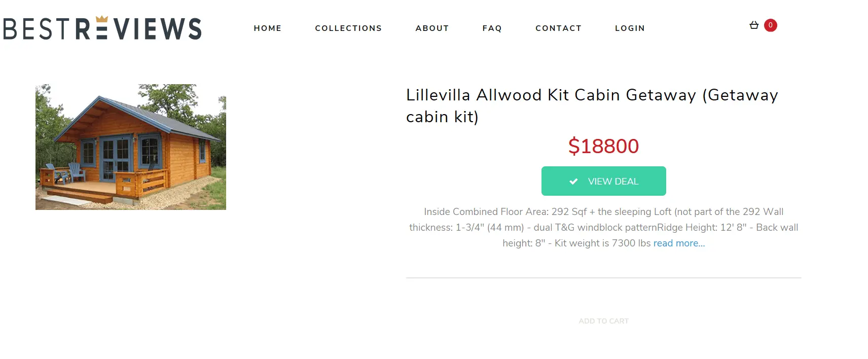
Task: Click the divider line below description
Action: coord(603,278)
